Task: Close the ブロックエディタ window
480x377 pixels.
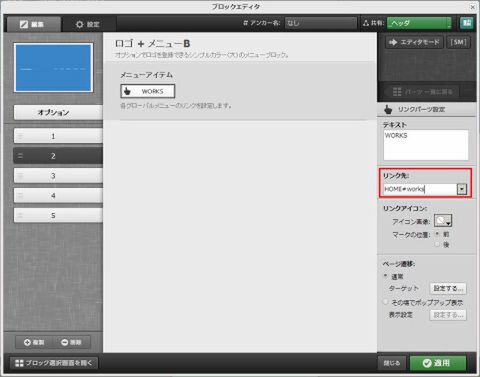Action: 473,7
